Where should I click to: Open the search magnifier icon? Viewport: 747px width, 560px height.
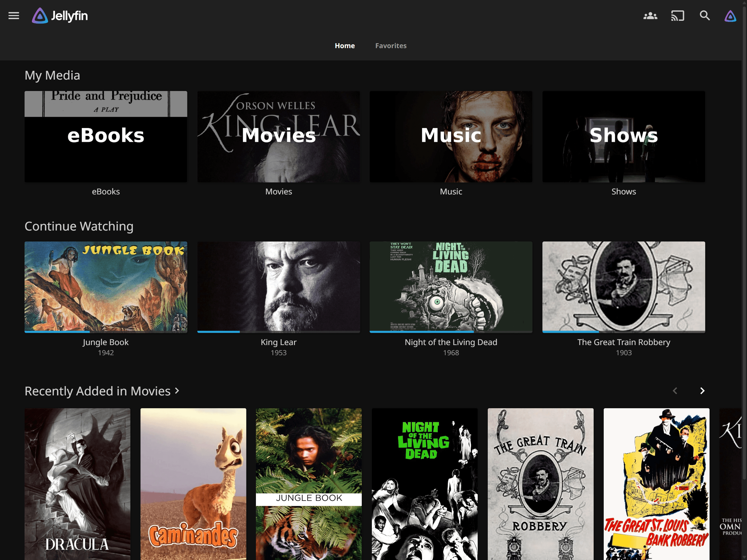(704, 16)
